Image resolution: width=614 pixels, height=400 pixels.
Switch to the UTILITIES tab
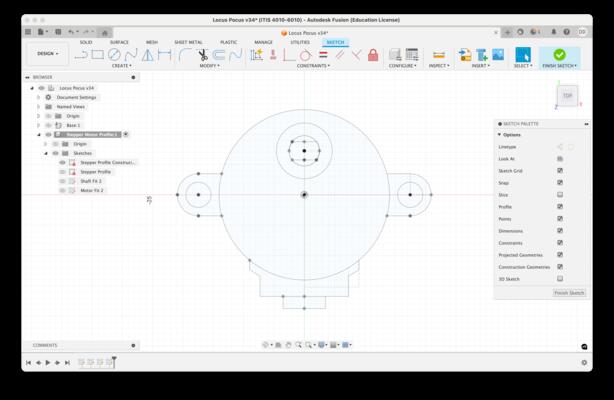[x=300, y=42]
